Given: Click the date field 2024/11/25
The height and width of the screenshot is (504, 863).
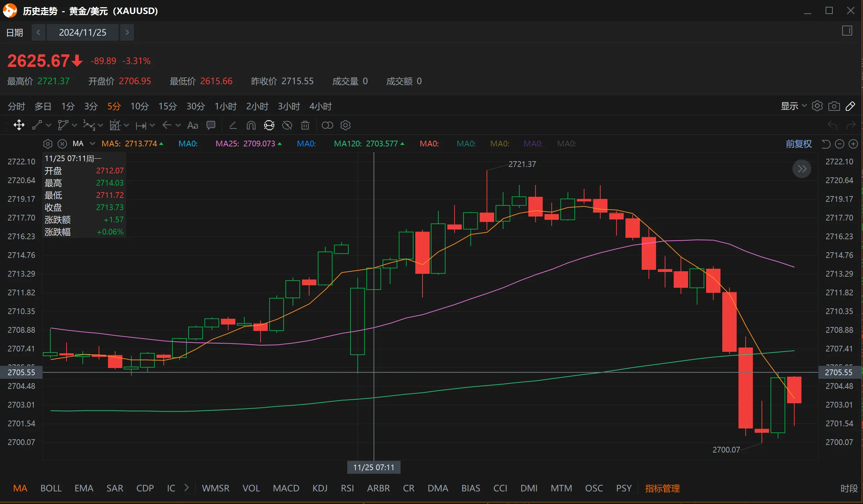Looking at the screenshot, I should pyautogui.click(x=83, y=32).
